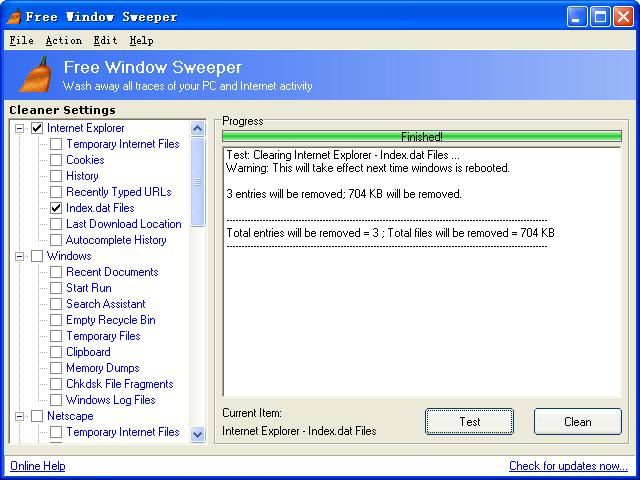Click the Clean button
Viewport: 640px width, 480px height.
click(x=578, y=422)
